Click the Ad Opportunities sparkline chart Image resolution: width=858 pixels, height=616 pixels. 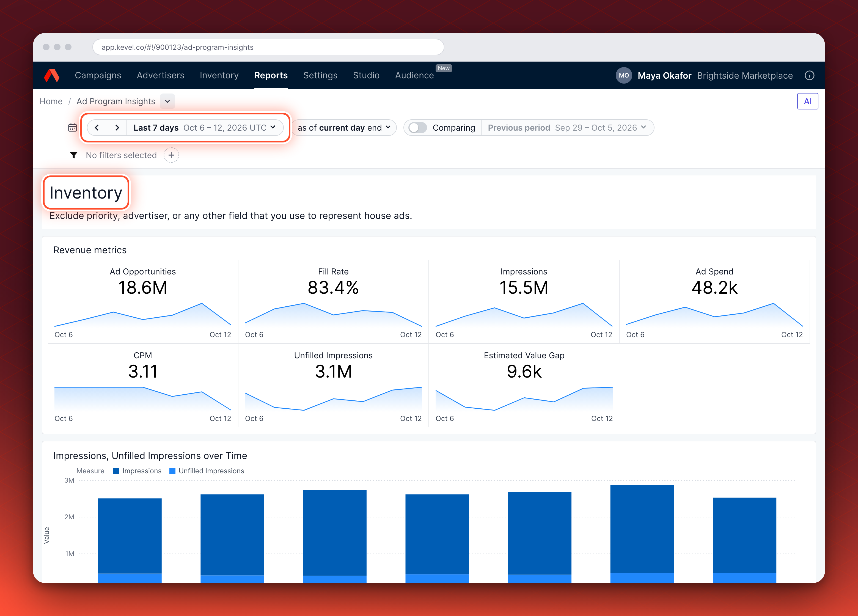coord(143,314)
